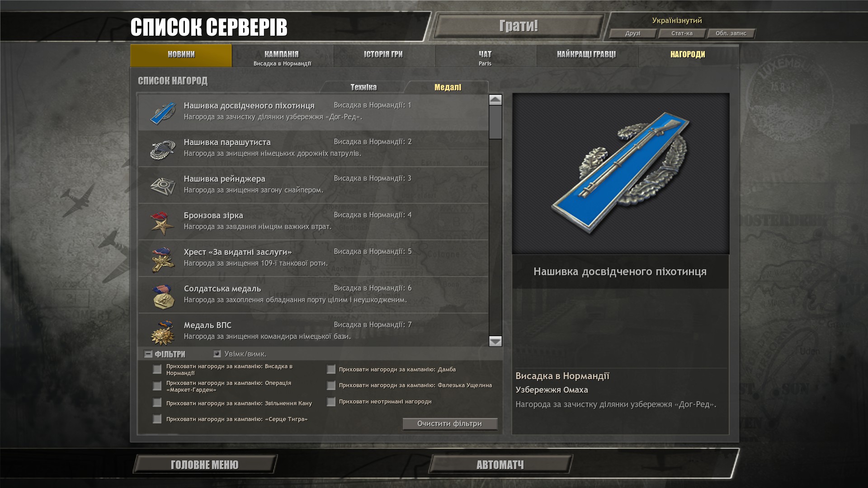Click the large infantry badge preview image
868x488 pixels.
pos(620,174)
